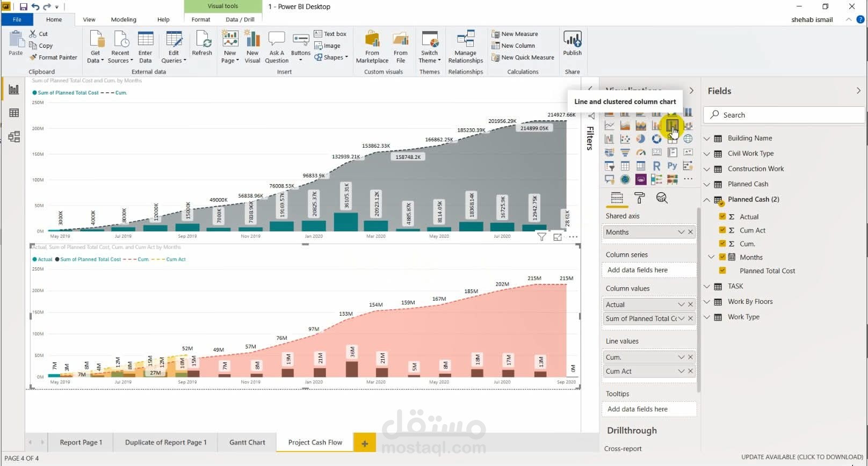The width and height of the screenshot is (868, 466).
Task: Choose the scatter chart visualization
Action: (x=625, y=139)
